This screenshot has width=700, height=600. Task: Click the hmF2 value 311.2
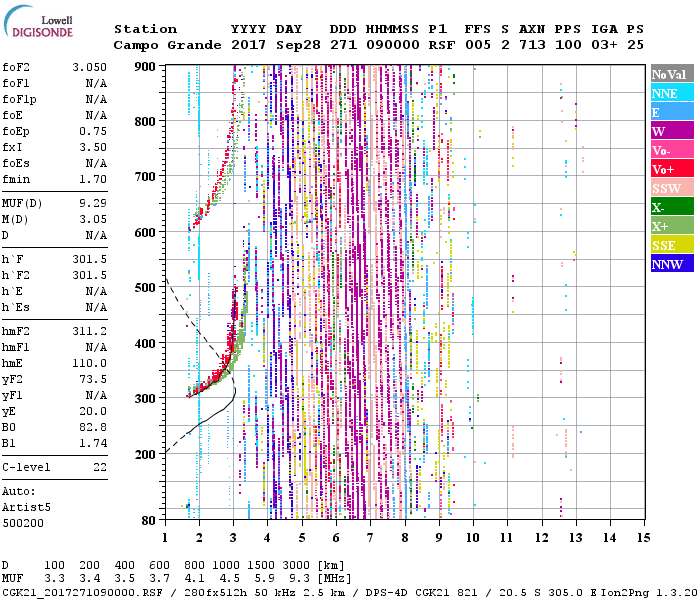(x=90, y=330)
